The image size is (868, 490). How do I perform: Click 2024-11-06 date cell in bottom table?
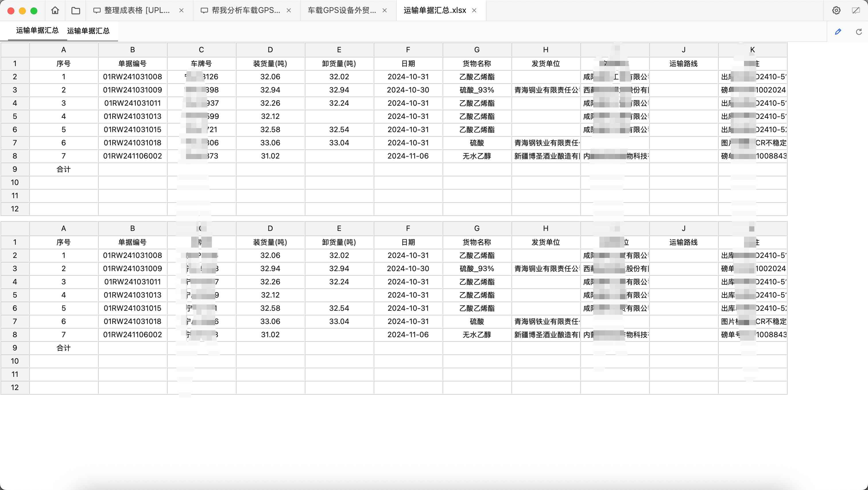point(408,335)
